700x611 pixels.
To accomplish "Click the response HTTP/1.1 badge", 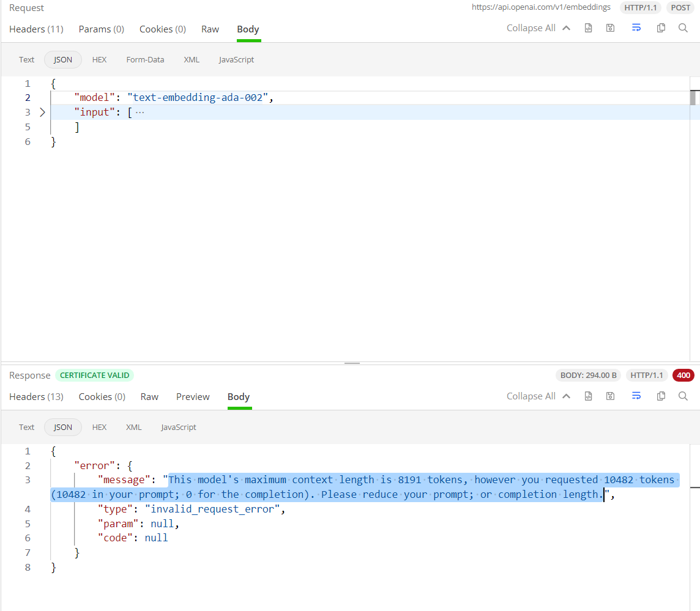I will 646,376.
